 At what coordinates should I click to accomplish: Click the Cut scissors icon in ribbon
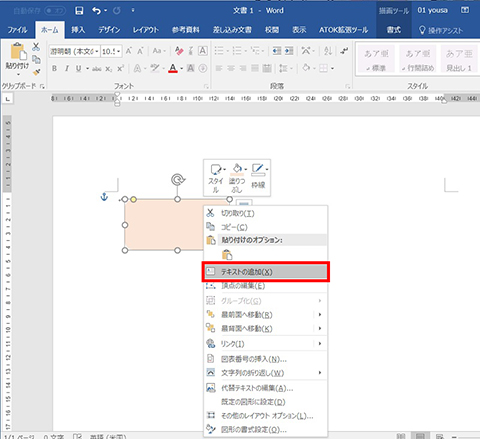coord(36,47)
